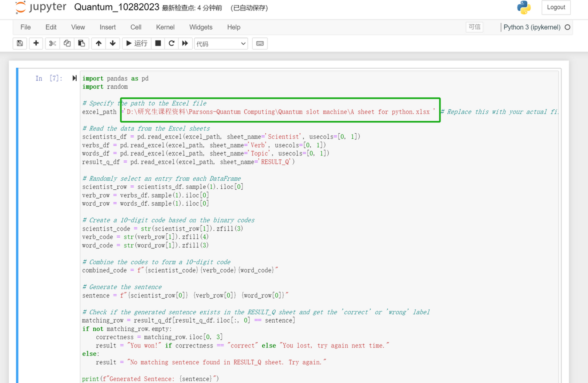The height and width of the screenshot is (383, 588).
Task: Open the File menu
Action: pos(25,27)
